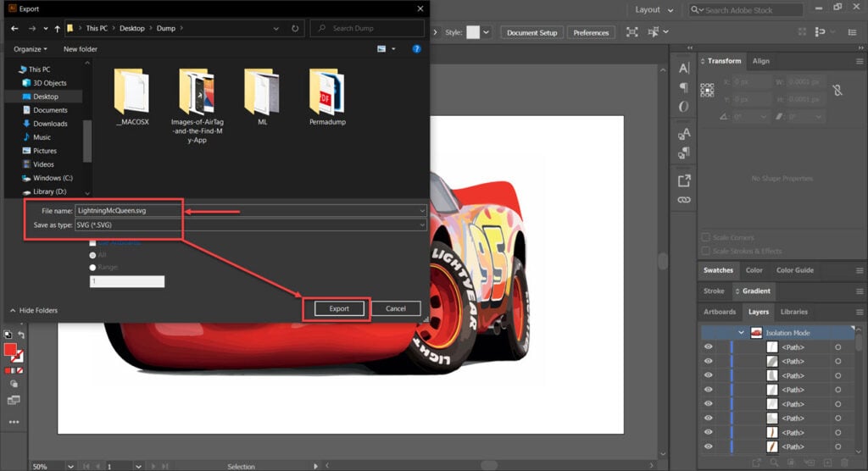Hide the last visible Path layer

click(x=708, y=446)
